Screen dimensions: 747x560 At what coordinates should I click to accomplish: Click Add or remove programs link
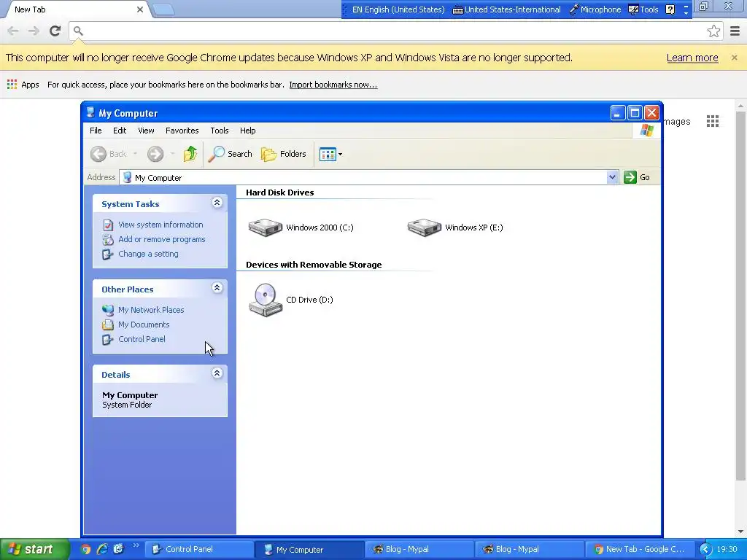pyautogui.click(x=161, y=239)
